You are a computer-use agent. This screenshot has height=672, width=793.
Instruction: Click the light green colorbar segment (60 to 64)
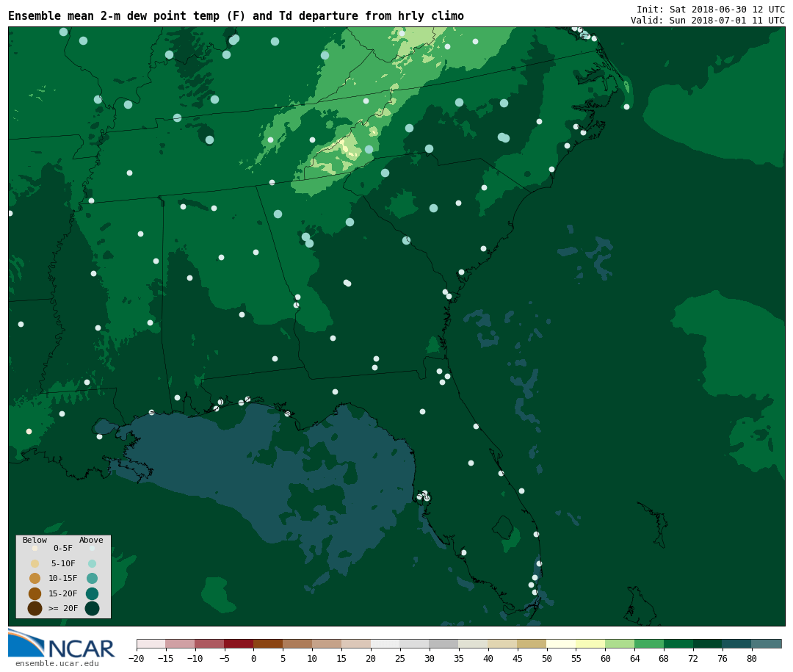(x=620, y=643)
